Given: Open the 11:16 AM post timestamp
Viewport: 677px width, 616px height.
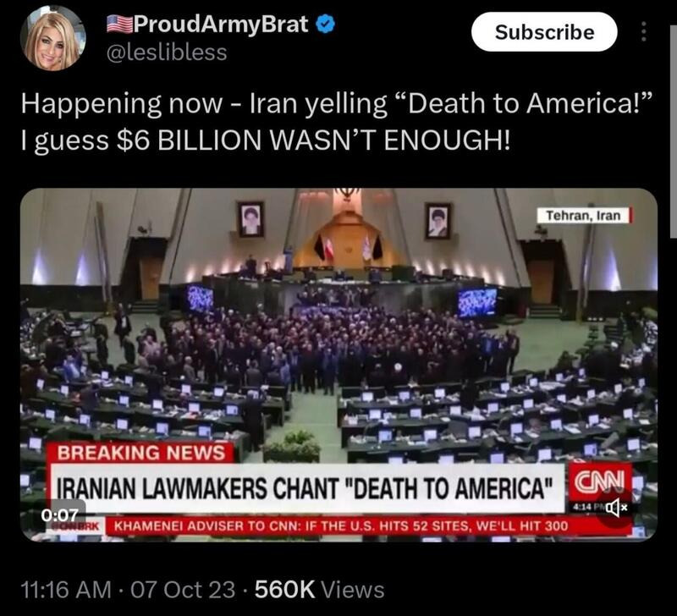Looking at the screenshot, I should coord(66,590).
